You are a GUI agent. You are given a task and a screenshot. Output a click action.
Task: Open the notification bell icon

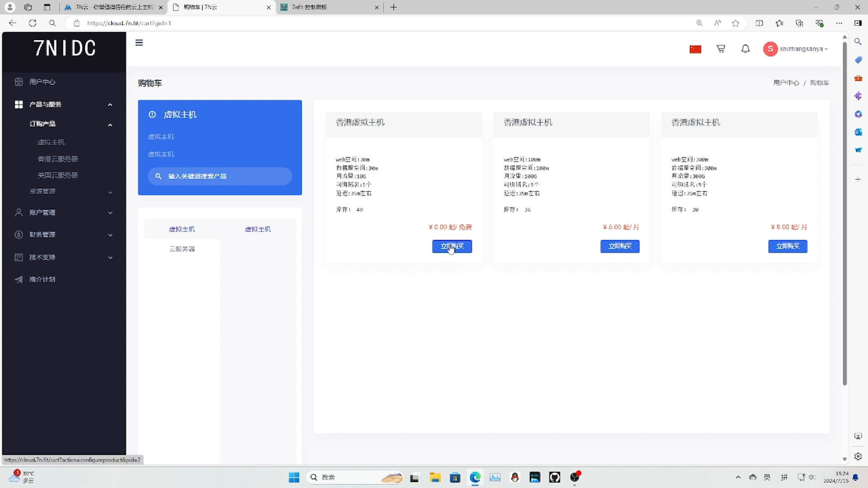coord(745,49)
